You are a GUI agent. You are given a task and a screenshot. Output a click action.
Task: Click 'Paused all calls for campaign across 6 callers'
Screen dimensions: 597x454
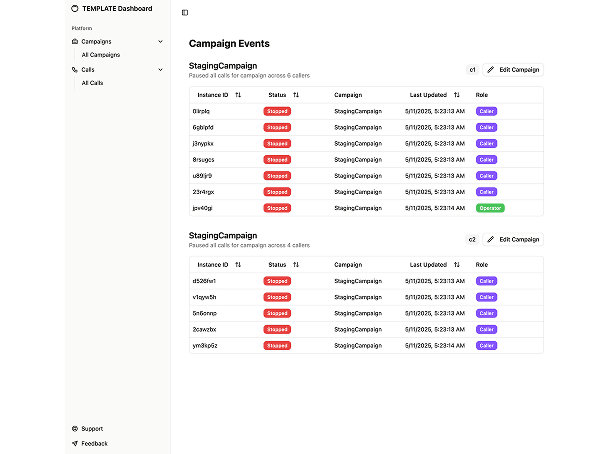[249, 76]
